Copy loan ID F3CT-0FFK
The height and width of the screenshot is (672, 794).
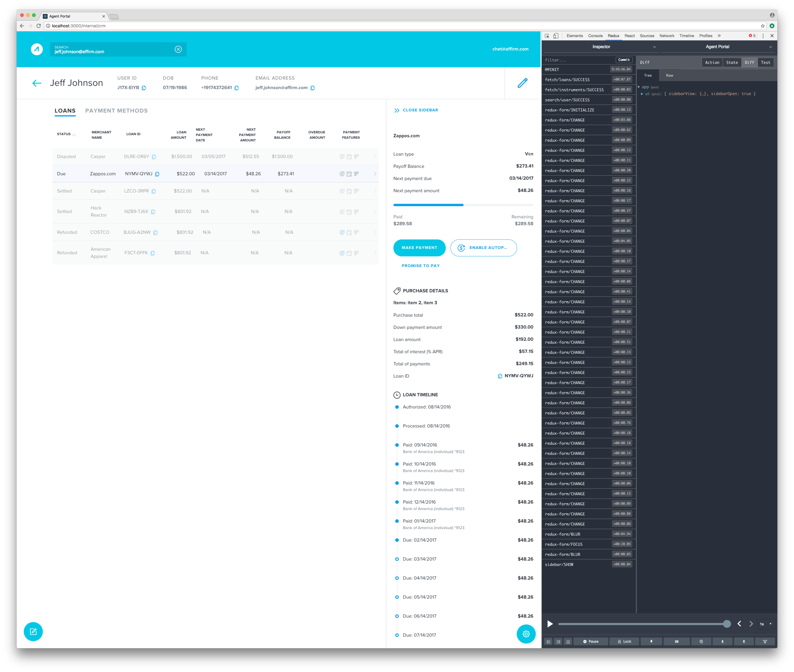tap(153, 253)
